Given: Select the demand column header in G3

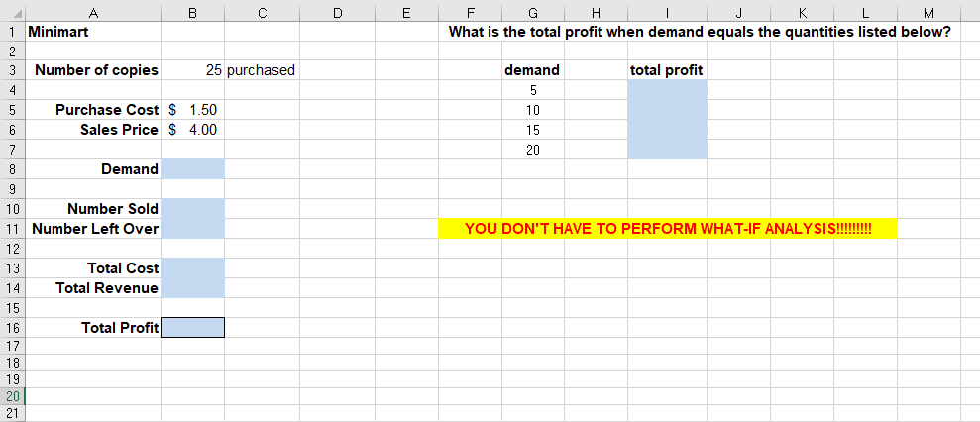Looking at the screenshot, I should click(x=532, y=70).
